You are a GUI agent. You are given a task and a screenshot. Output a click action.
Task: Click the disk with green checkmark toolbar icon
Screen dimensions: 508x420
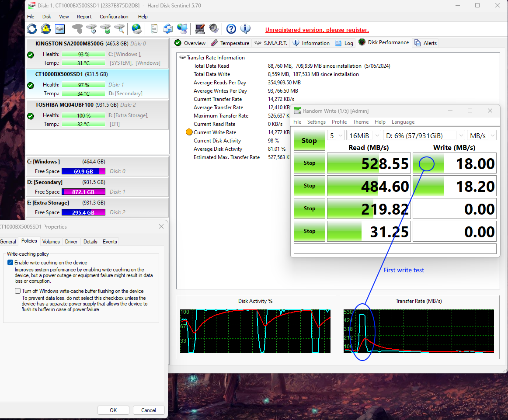(x=106, y=29)
